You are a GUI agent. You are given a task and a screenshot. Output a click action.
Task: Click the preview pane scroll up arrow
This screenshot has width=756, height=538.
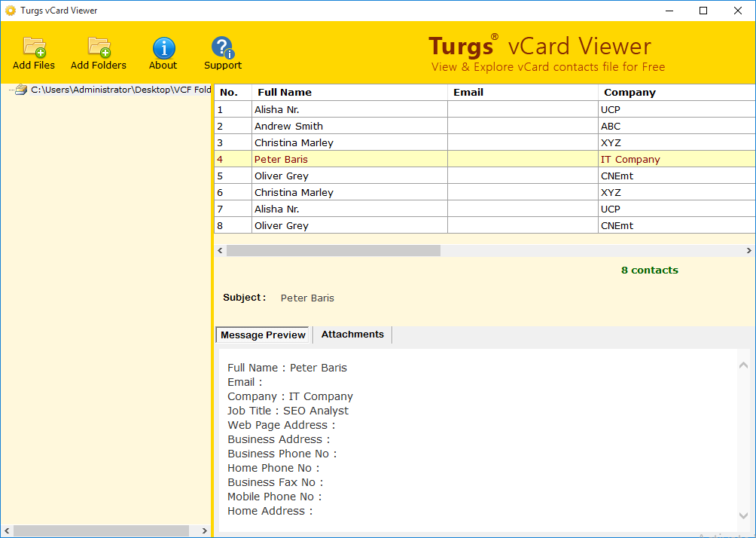[x=743, y=365]
